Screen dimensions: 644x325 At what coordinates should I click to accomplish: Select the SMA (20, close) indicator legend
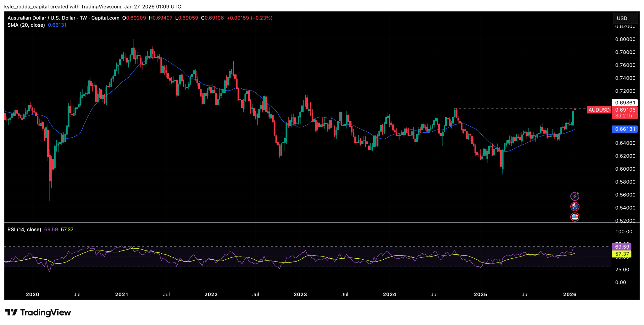(x=26, y=25)
